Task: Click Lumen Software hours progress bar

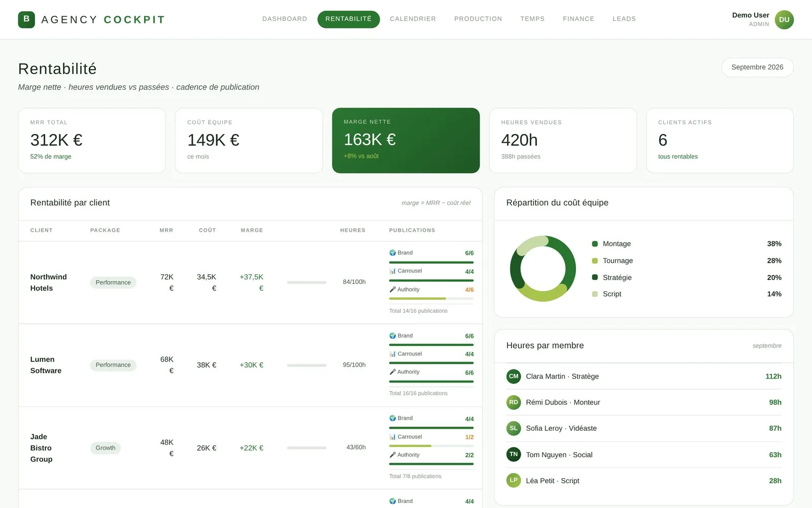Action: [x=307, y=365]
